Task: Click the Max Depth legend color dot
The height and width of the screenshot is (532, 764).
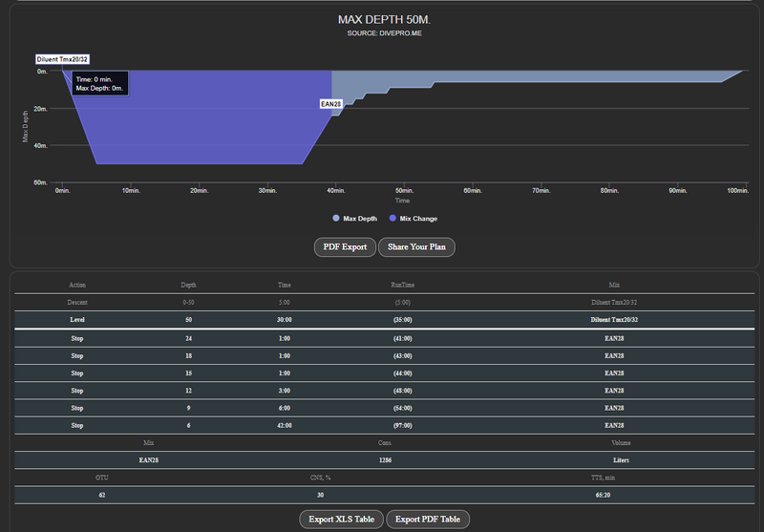Action: (x=335, y=219)
